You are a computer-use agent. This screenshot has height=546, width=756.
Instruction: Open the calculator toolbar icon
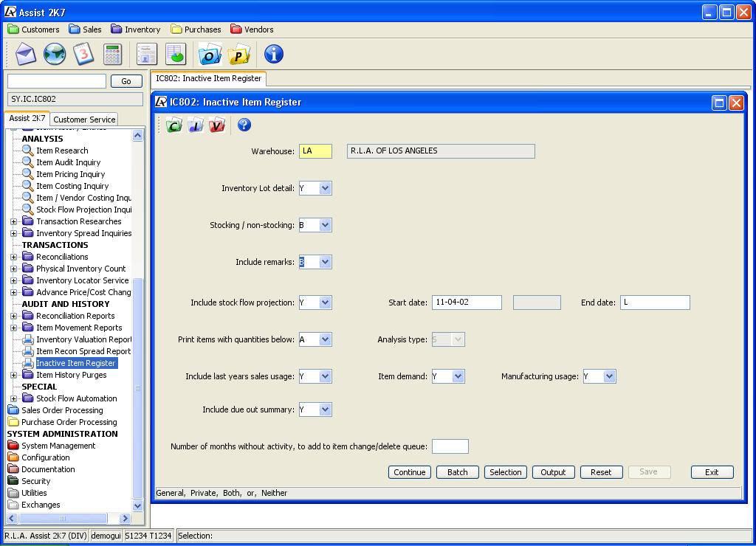112,54
